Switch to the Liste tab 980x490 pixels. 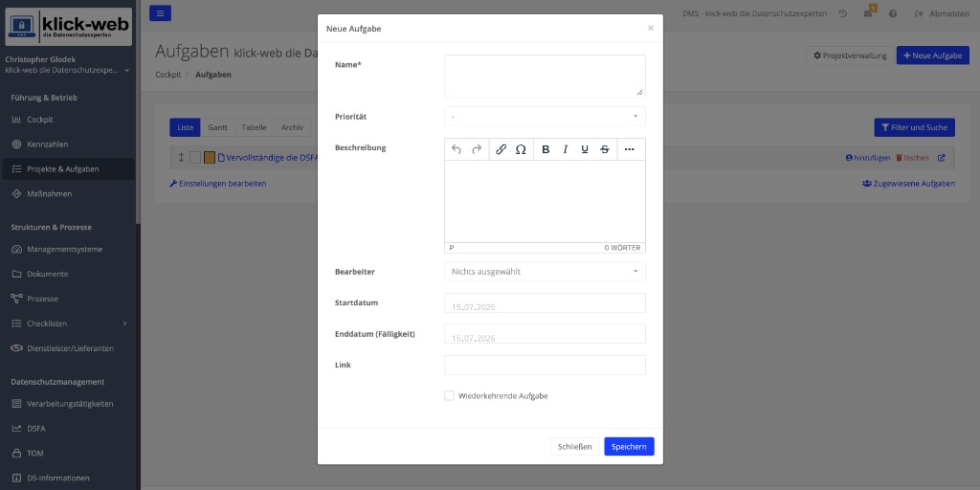coord(185,127)
